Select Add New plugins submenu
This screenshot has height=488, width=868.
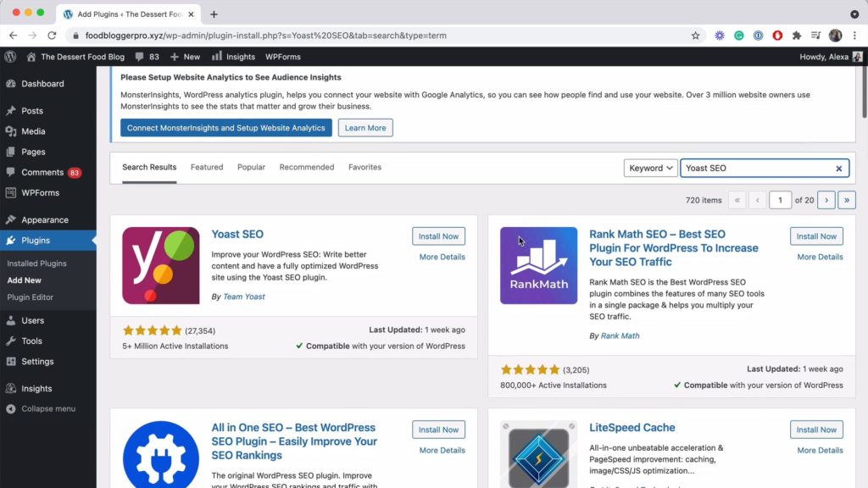click(x=24, y=280)
